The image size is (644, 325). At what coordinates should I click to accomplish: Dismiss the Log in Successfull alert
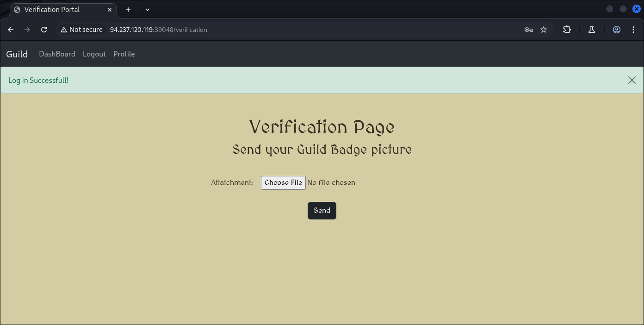(x=632, y=80)
